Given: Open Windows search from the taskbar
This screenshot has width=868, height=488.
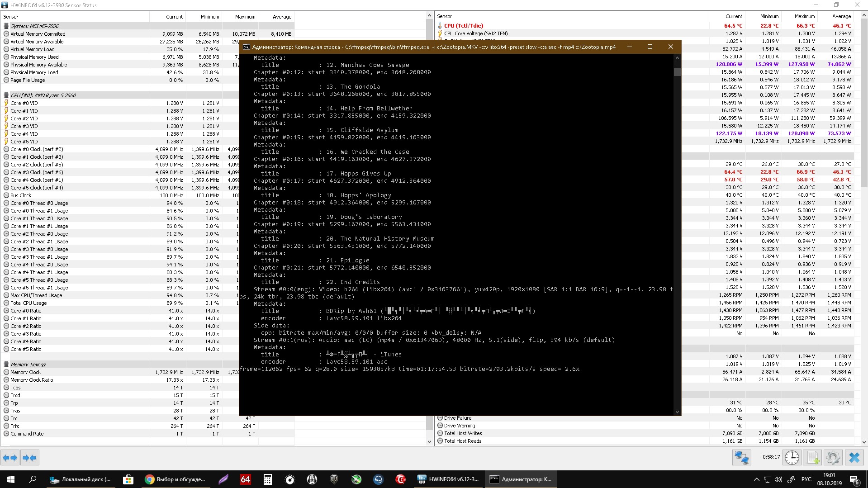Looking at the screenshot, I should (33, 479).
